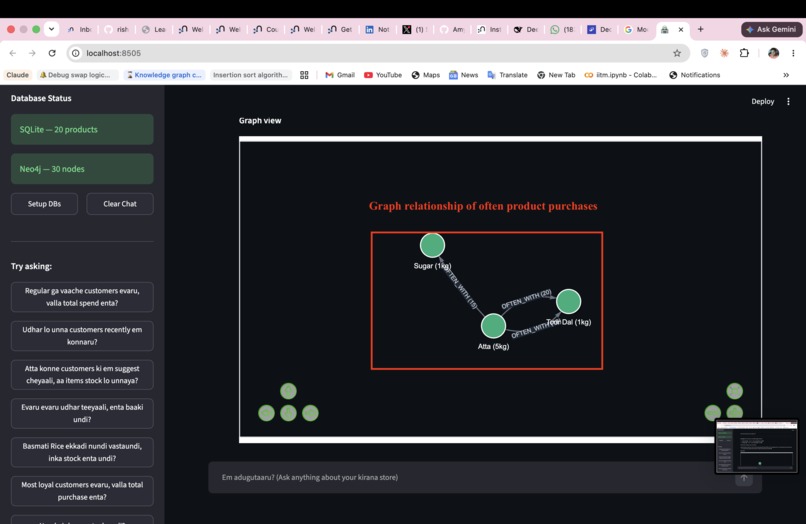Click the Clear Chat button
This screenshot has width=806, height=524.
point(120,204)
